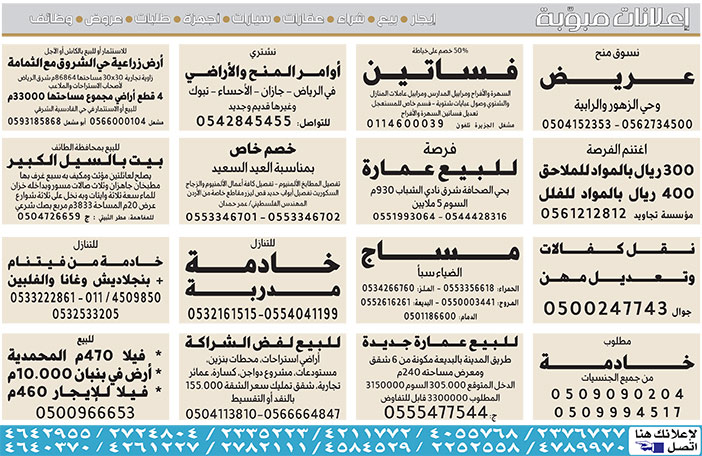This screenshot has width=702, height=456.
Task: Select the إيجار category in the header
Action: pos(423,19)
